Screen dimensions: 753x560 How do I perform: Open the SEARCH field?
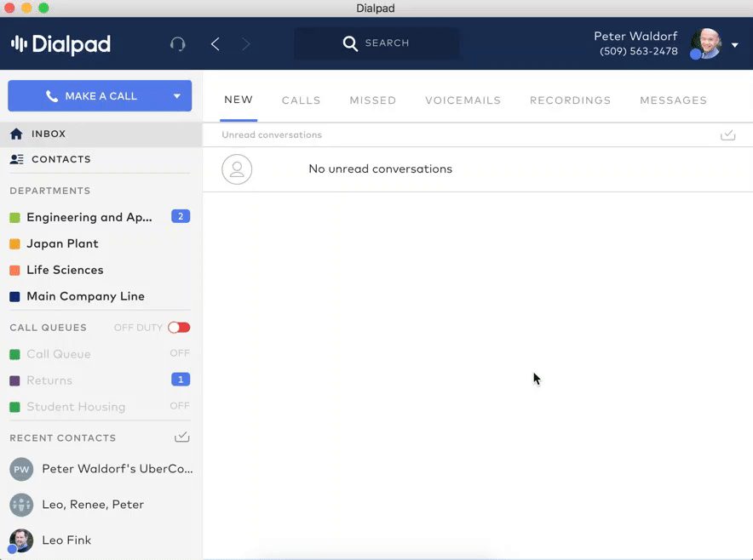click(376, 43)
